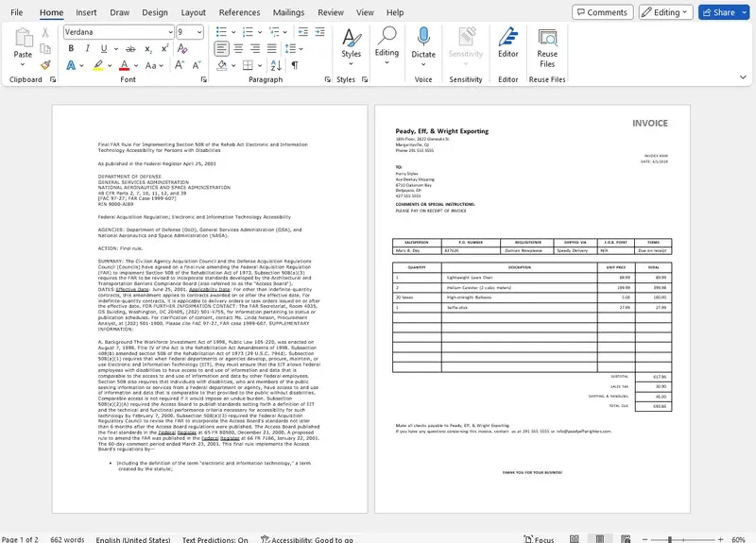
Task: Open the Change Case Aa menu
Action: click(x=154, y=65)
